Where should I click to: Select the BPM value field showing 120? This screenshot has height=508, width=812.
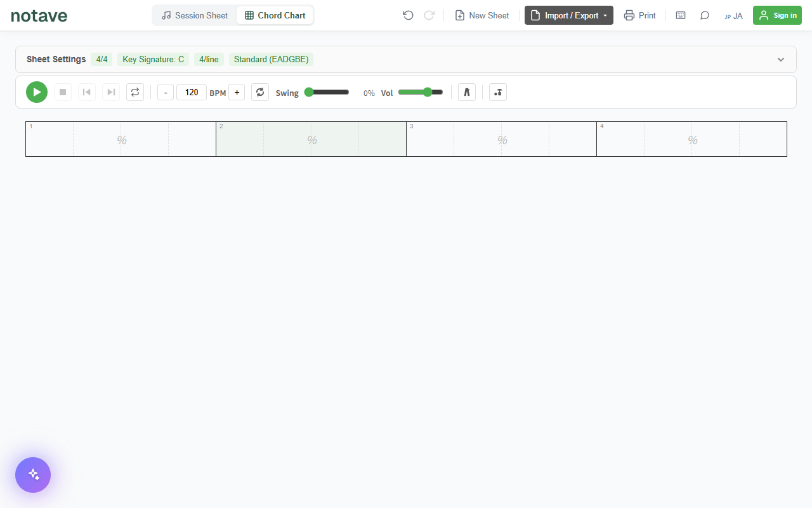coord(192,92)
